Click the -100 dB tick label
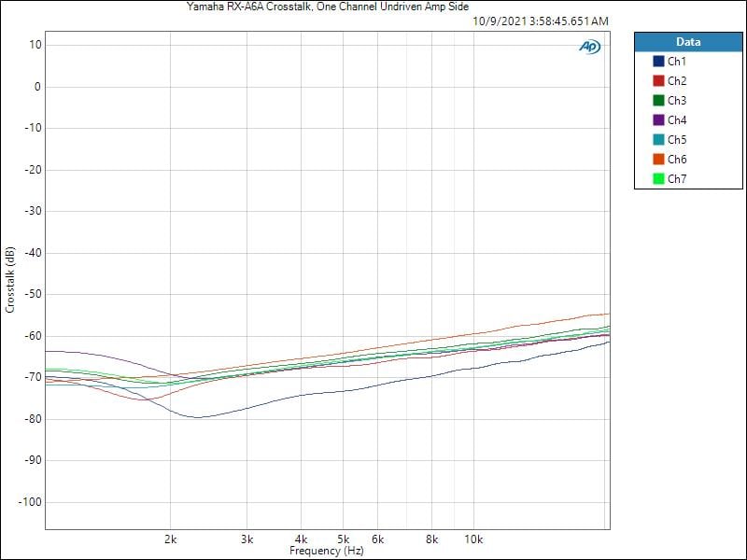The width and height of the screenshot is (747, 560). point(30,502)
